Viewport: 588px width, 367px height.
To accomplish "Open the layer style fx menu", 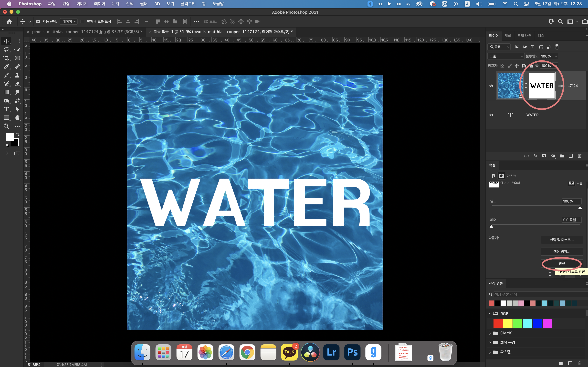I will (535, 156).
